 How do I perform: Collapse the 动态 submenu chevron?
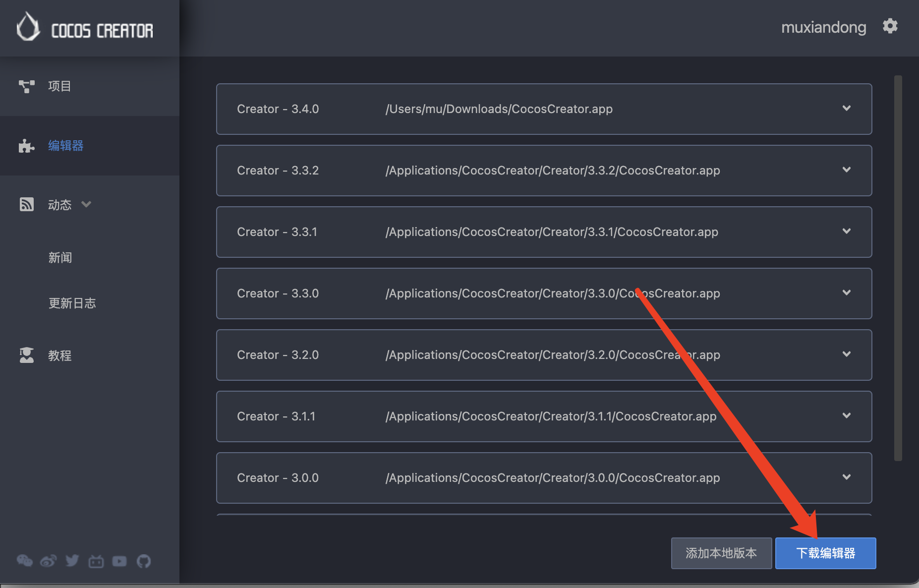(86, 204)
